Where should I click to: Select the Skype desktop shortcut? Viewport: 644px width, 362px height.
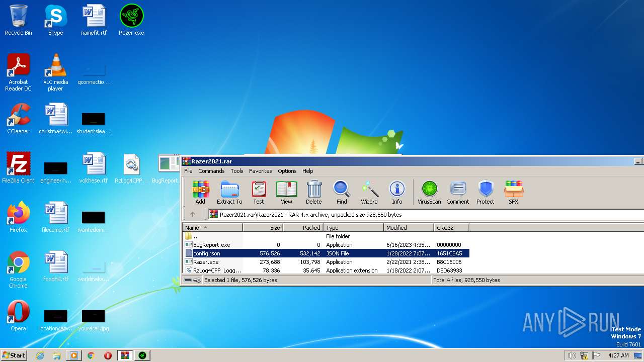[x=55, y=20]
